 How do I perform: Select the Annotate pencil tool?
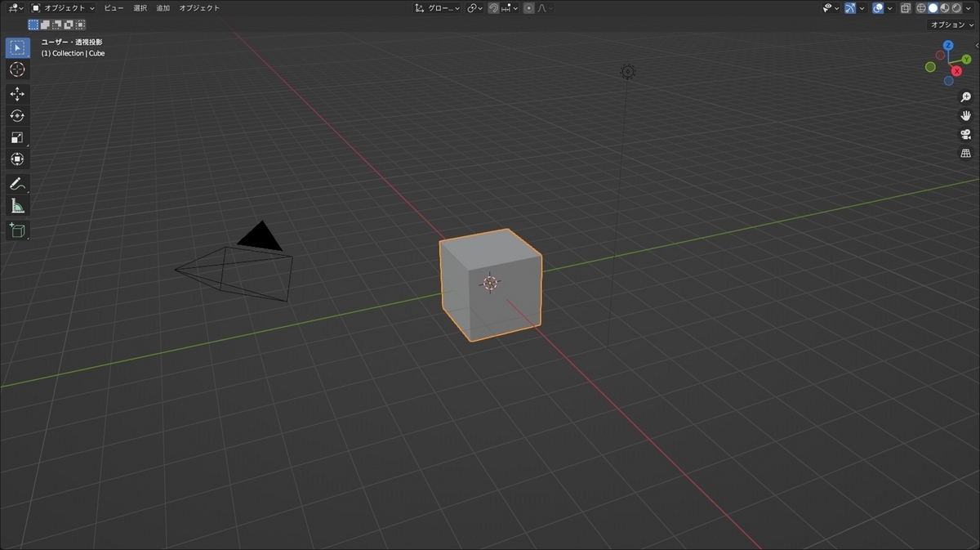[17, 184]
